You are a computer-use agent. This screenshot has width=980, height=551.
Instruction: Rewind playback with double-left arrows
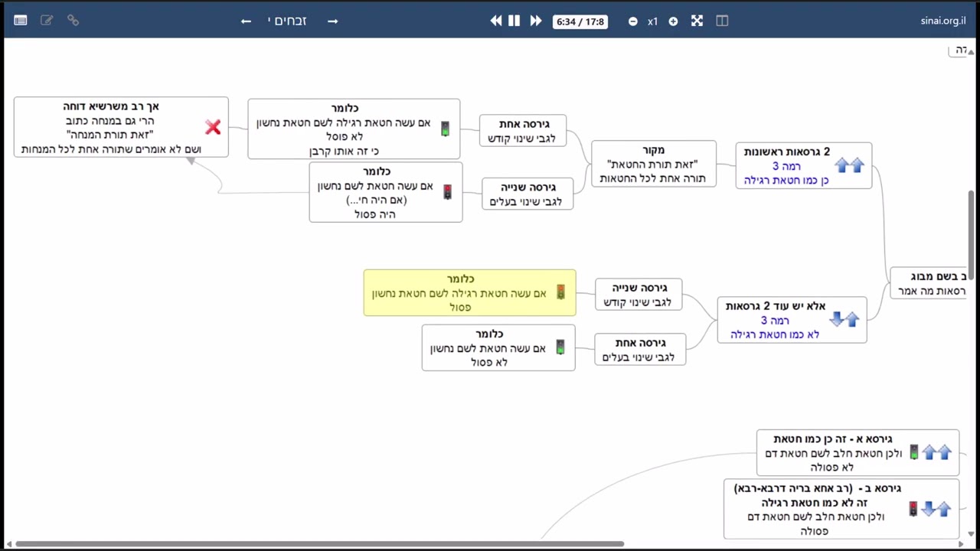496,21
